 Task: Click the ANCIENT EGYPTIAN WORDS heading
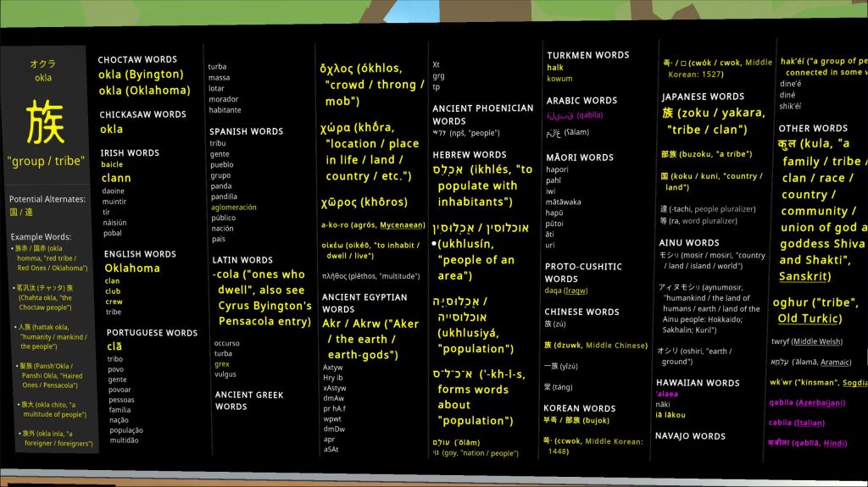click(364, 303)
